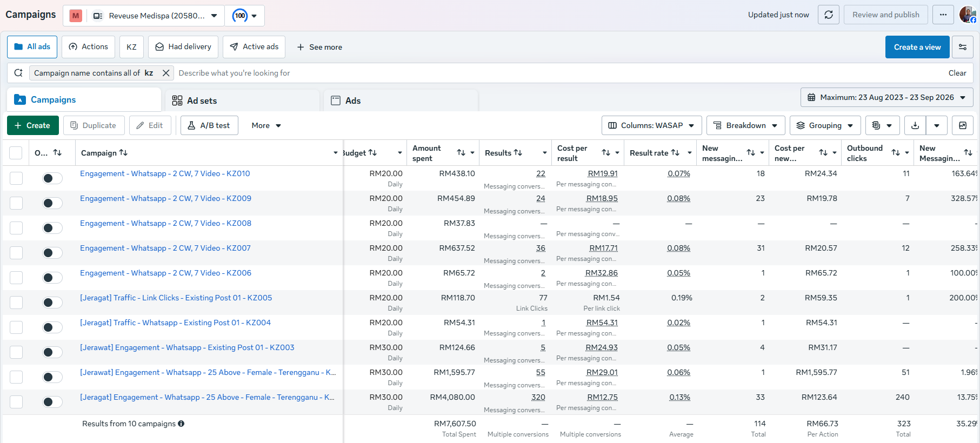Remove the kz campaign name filter
Viewport: 980px width, 443px height.
[166, 73]
